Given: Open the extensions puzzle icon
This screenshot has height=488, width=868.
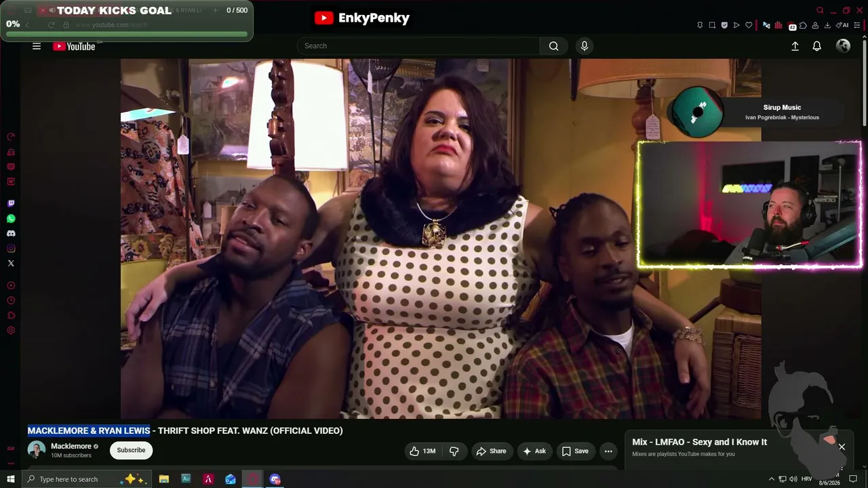Looking at the screenshot, I should (804, 25).
